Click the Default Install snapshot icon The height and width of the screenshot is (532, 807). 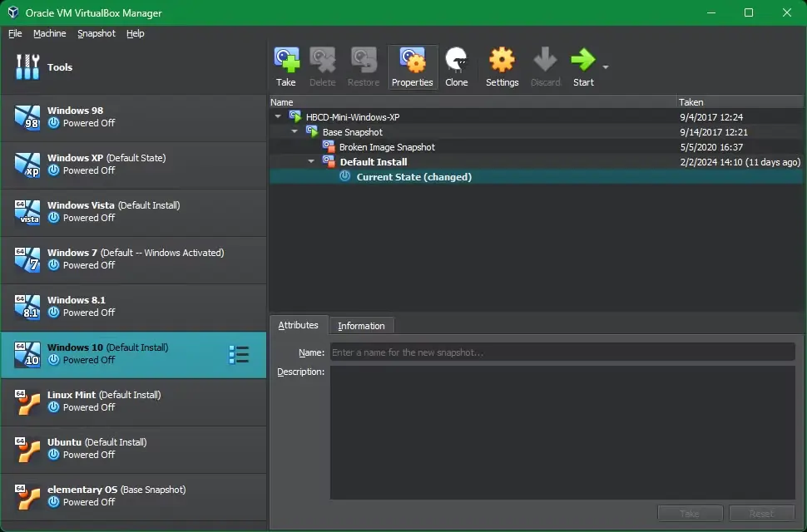click(x=329, y=161)
